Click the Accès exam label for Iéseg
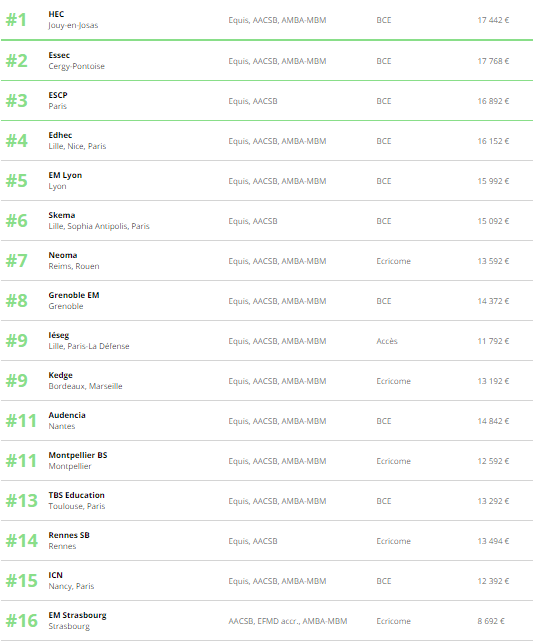The height and width of the screenshot is (642, 533). point(387,341)
